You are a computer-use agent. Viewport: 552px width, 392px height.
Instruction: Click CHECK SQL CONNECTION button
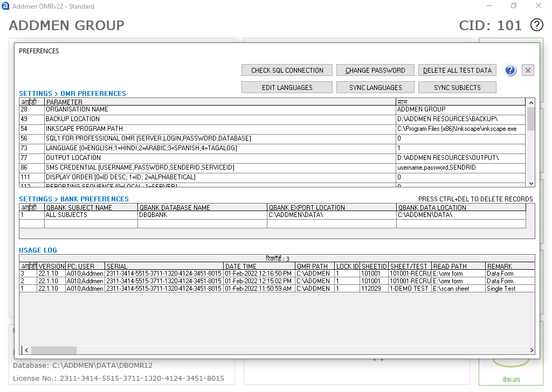click(287, 71)
